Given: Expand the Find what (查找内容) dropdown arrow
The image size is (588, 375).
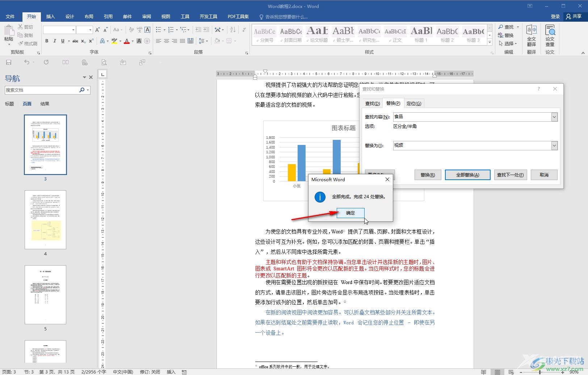Looking at the screenshot, I should point(554,117).
